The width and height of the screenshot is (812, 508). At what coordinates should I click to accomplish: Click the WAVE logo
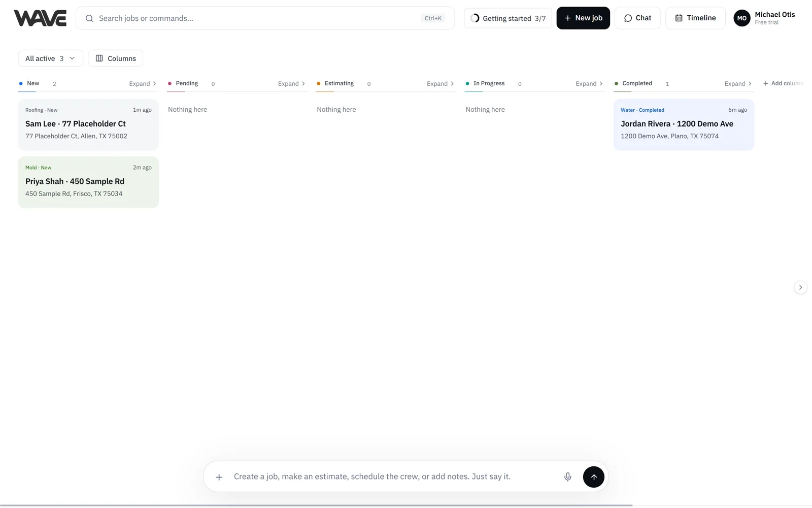tap(40, 18)
